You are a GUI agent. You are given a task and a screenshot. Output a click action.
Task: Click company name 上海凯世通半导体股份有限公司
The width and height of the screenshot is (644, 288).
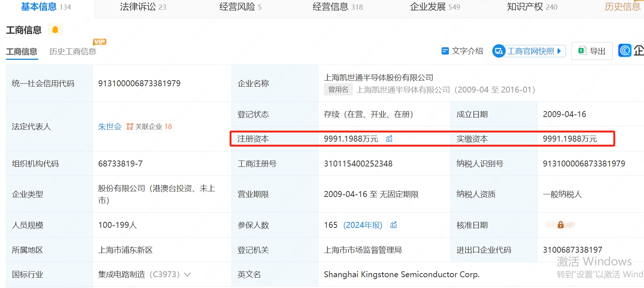[379, 77]
